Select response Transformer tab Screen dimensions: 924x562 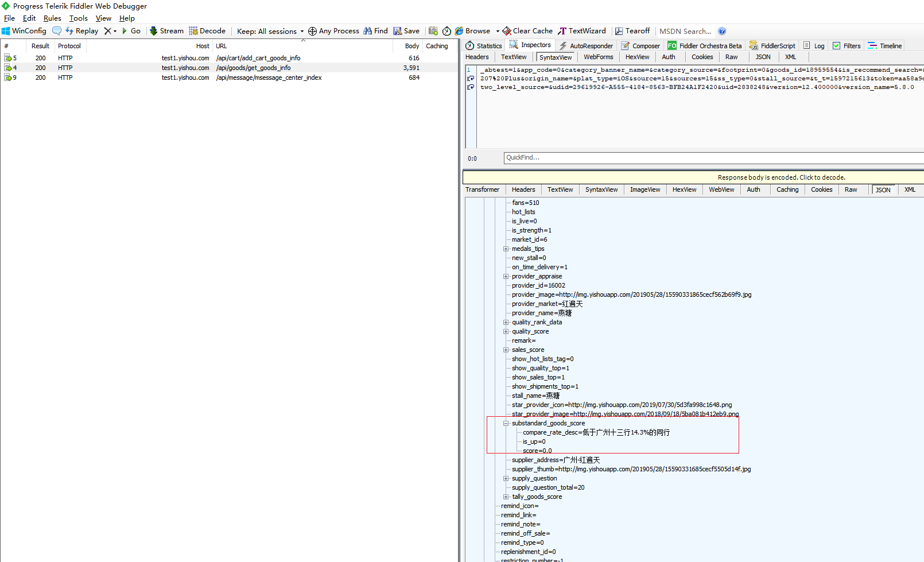point(483,189)
